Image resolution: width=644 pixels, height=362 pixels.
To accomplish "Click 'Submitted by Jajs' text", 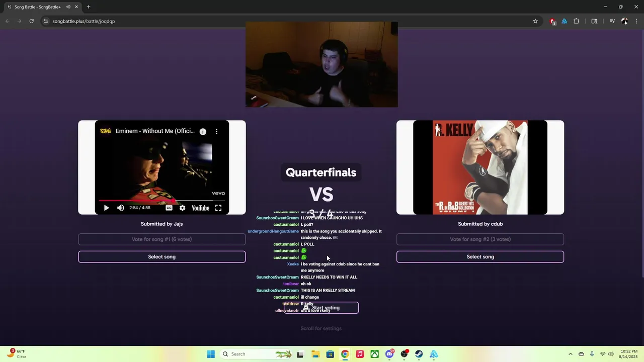I will coord(162,224).
